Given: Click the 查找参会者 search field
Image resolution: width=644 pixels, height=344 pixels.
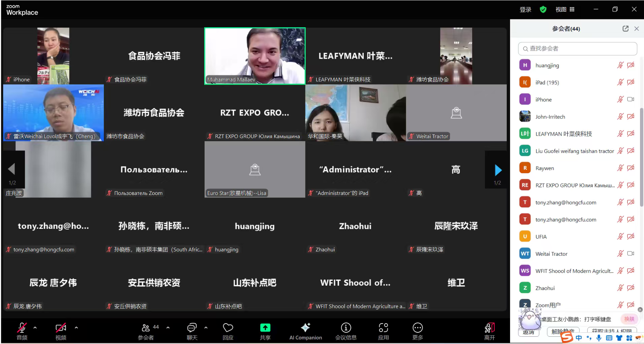Looking at the screenshot, I should [x=577, y=48].
